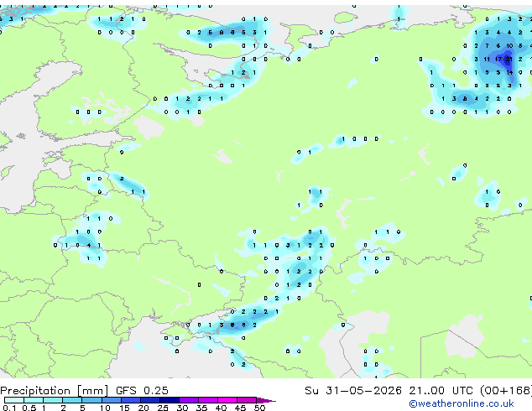Click the map value '14' below 21
The image size is (532, 411).
(509, 72)
